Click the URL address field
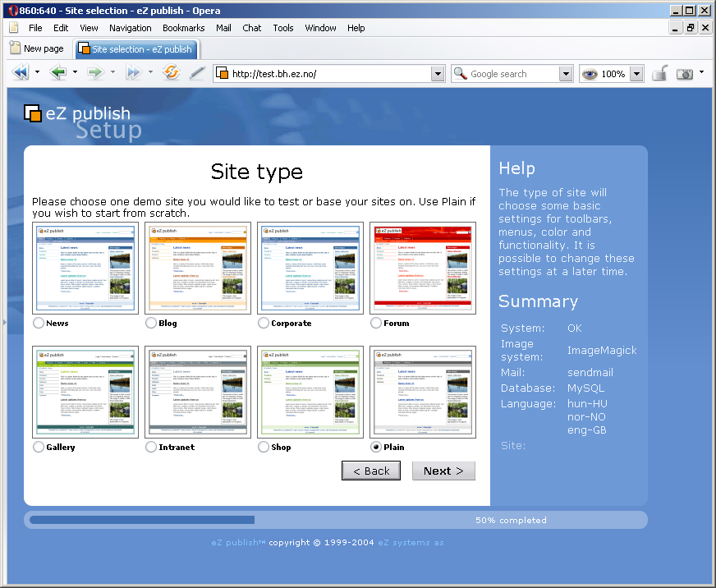The image size is (716, 588). point(328,74)
